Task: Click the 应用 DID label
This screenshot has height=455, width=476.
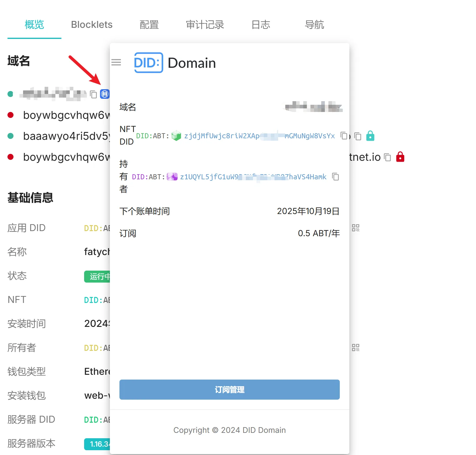Action: [26, 228]
